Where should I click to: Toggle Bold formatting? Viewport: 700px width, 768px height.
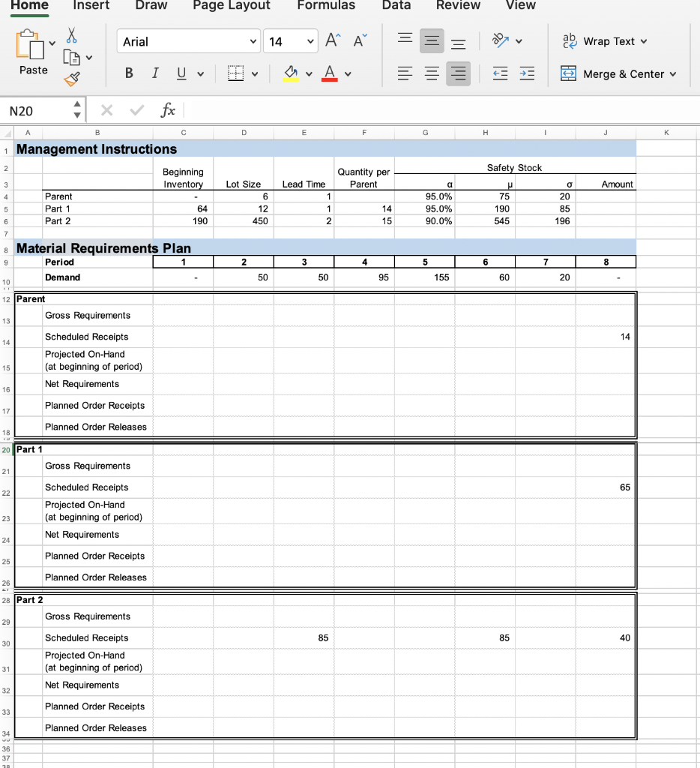(x=128, y=73)
